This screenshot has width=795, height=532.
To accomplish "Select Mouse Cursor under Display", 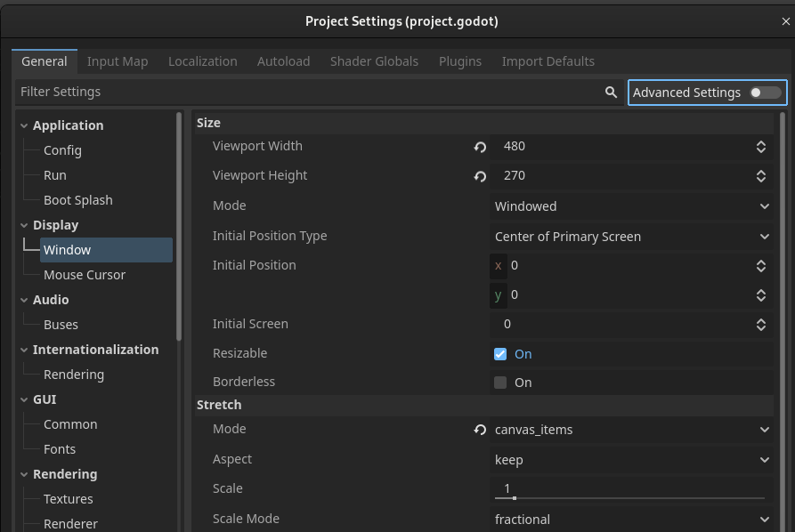I will click(x=85, y=275).
